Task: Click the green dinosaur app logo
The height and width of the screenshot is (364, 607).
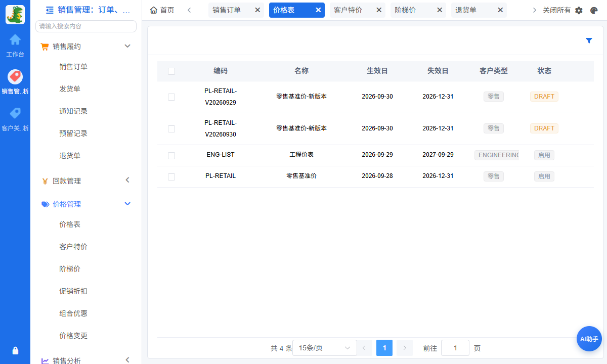Action: tap(15, 15)
